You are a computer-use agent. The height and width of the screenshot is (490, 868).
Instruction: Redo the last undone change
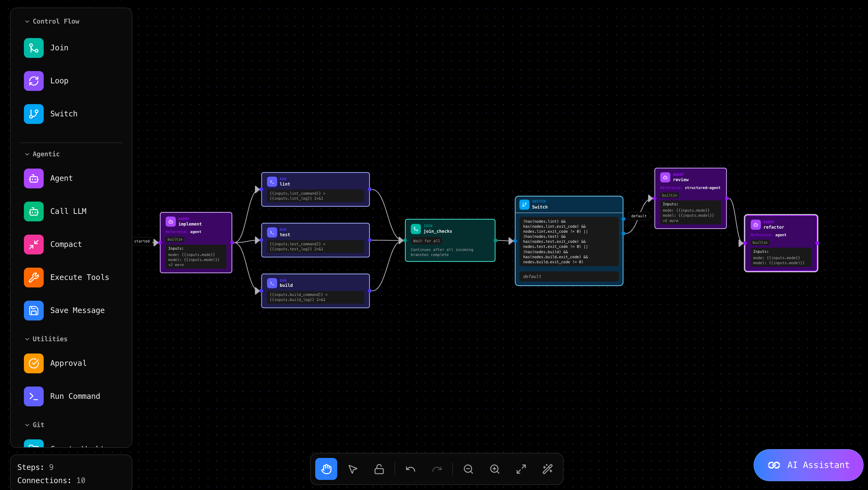coord(437,469)
